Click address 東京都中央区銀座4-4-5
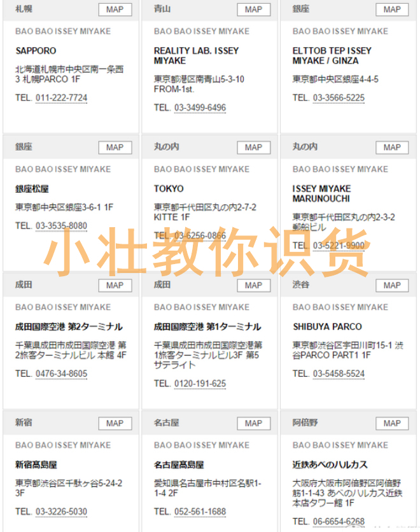 (x=335, y=80)
